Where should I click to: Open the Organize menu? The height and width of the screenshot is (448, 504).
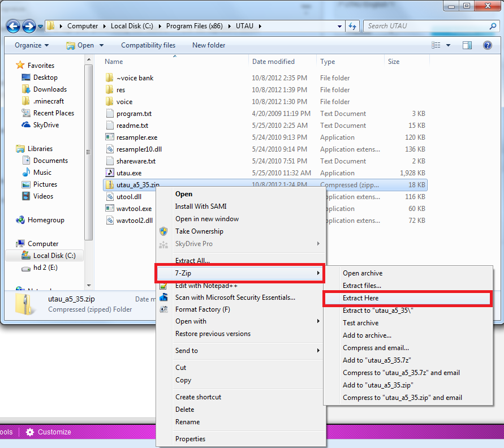click(32, 45)
